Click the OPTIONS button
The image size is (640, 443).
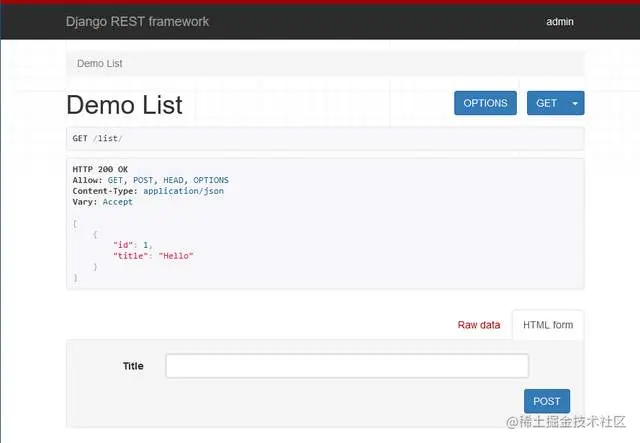[x=485, y=103]
